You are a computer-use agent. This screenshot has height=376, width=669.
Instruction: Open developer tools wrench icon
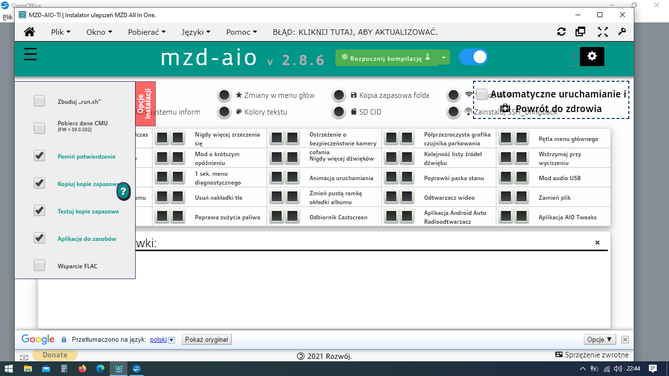click(x=622, y=32)
